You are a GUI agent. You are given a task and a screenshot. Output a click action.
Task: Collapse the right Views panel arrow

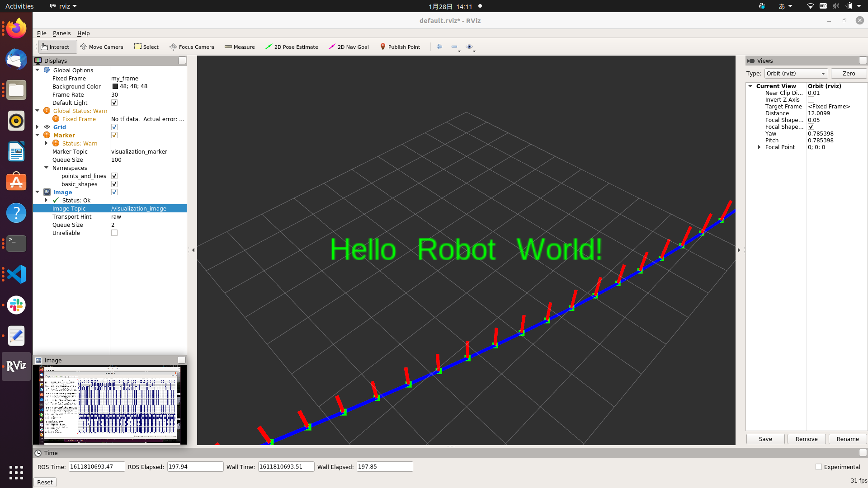(x=739, y=250)
